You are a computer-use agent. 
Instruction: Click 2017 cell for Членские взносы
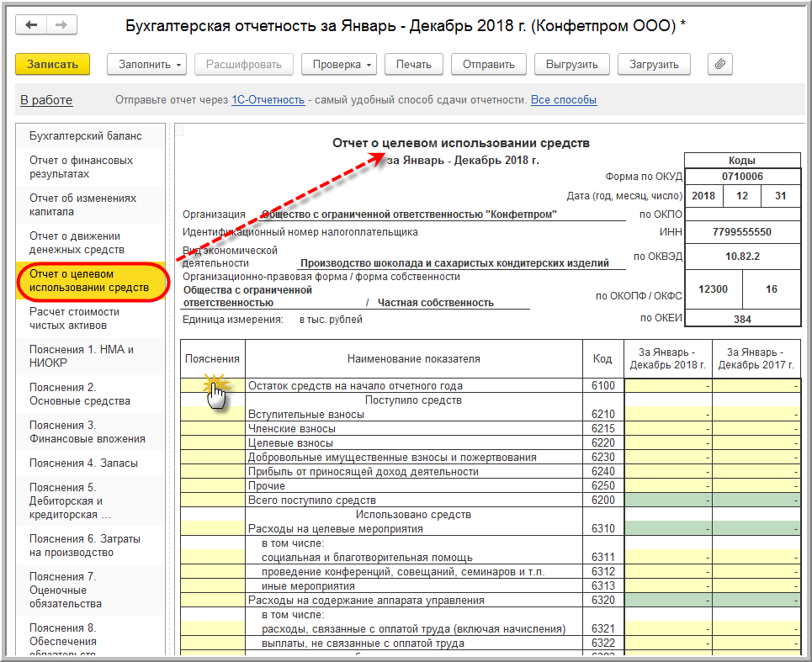click(x=756, y=428)
